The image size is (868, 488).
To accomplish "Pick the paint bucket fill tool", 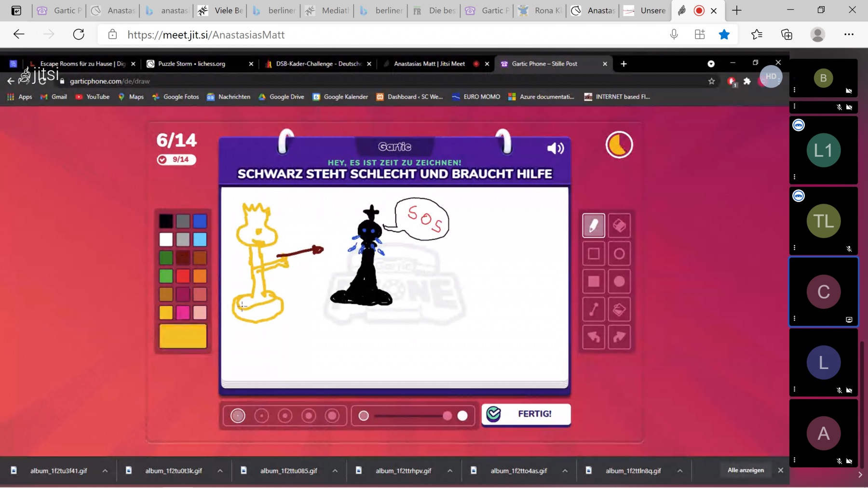I will pyautogui.click(x=619, y=309).
